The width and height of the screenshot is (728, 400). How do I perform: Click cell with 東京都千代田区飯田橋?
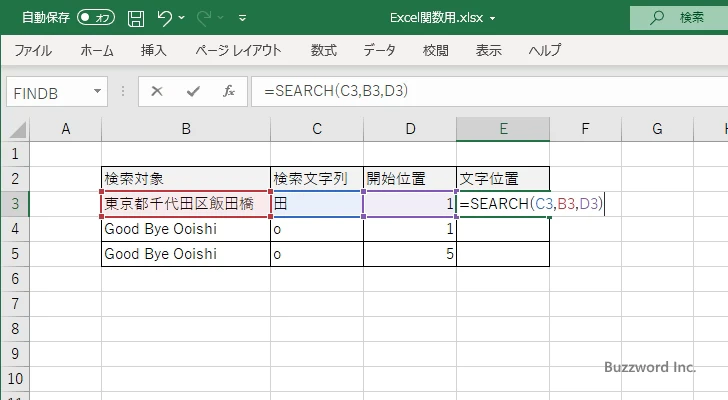[186, 204]
